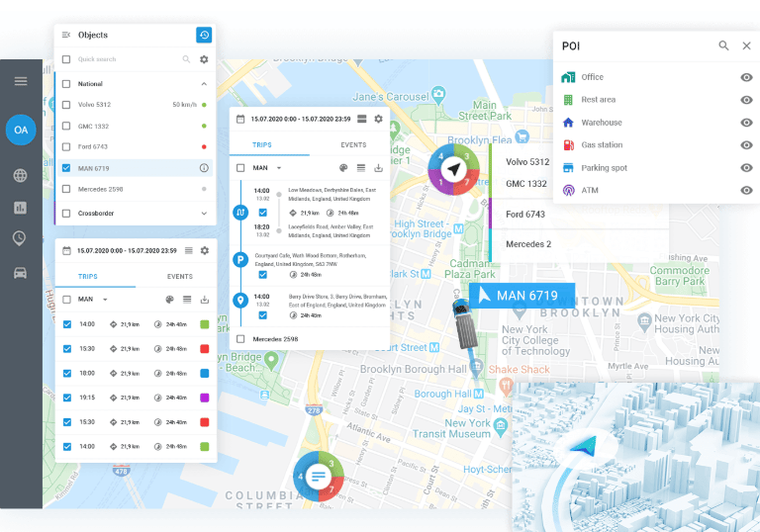Select Volvo 5312 in map cluster list

(527, 162)
